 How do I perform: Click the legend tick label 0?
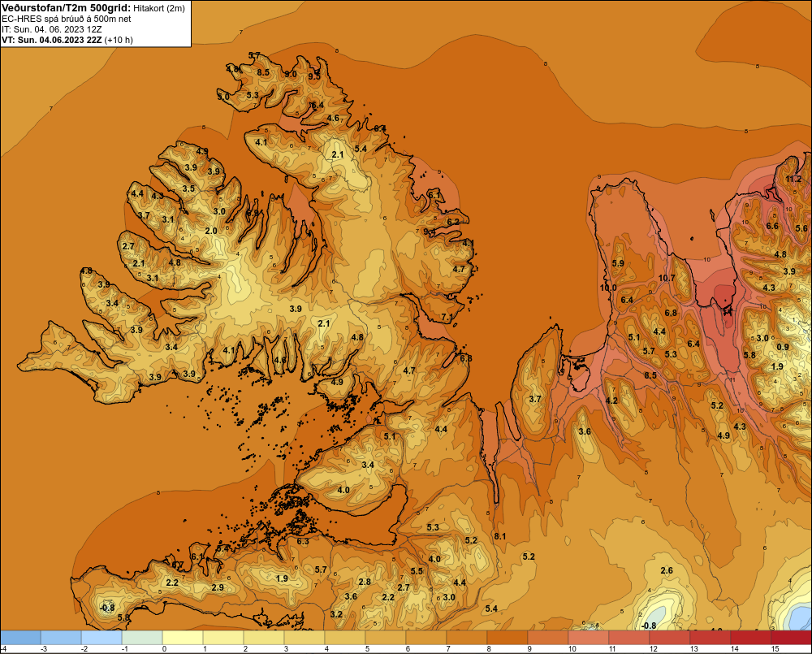click(164, 649)
